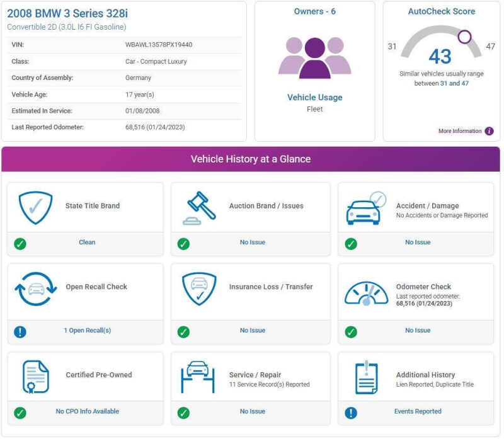Open the 1 Open Recall(s) link
The height and width of the screenshot is (439, 504).
[x=87, y=331]
